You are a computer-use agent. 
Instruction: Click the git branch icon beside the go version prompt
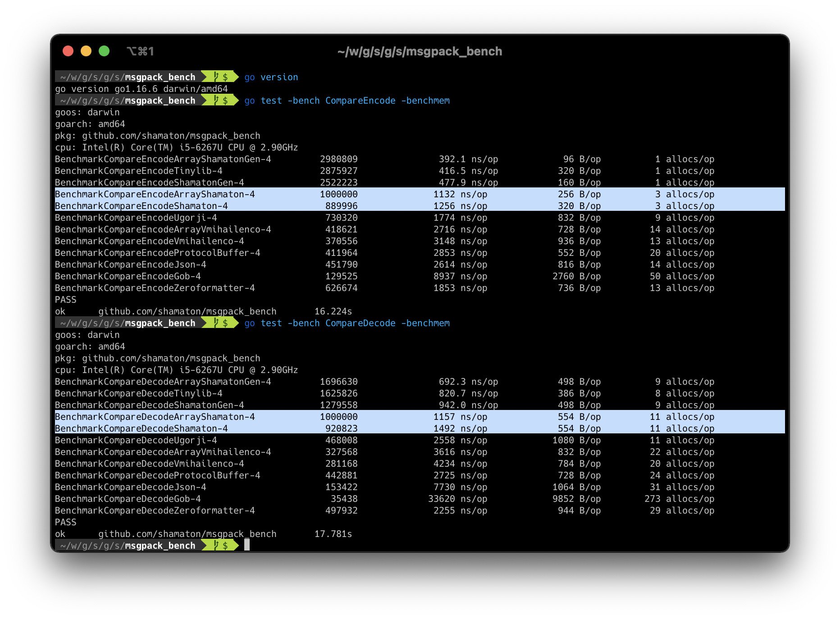216,77
